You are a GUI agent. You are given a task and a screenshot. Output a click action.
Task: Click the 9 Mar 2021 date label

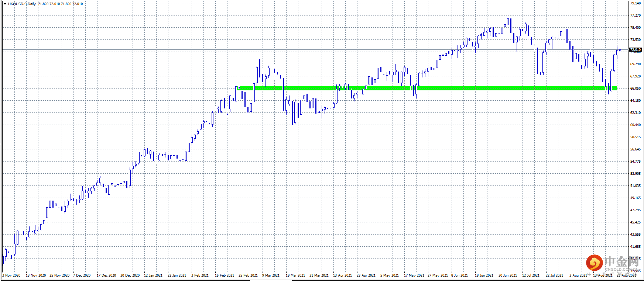271,275
